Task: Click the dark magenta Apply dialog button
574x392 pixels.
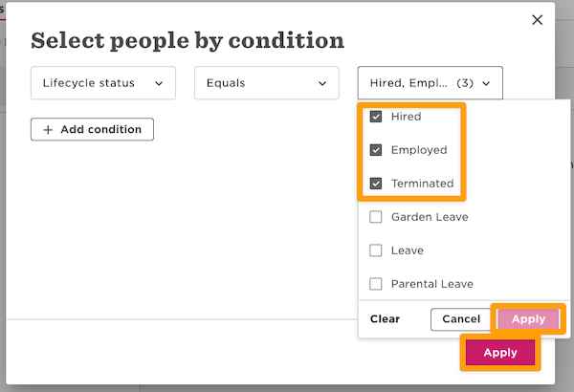Action: point(500,353)
